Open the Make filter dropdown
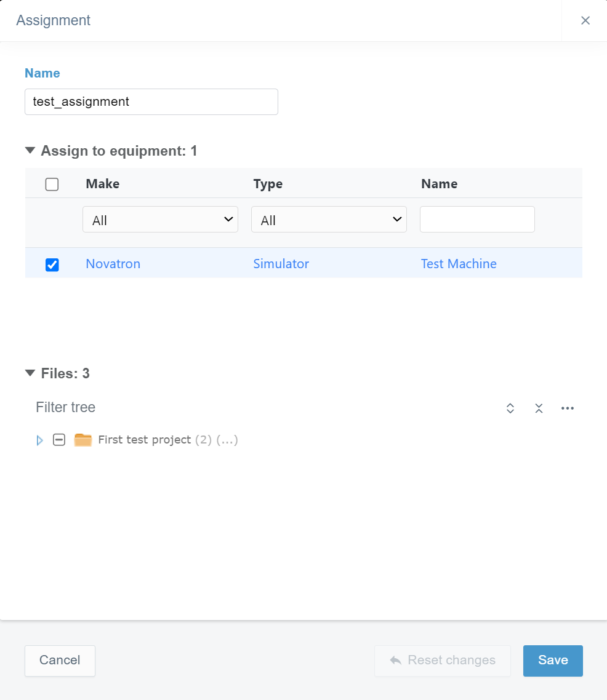 [x=160, y=220]
